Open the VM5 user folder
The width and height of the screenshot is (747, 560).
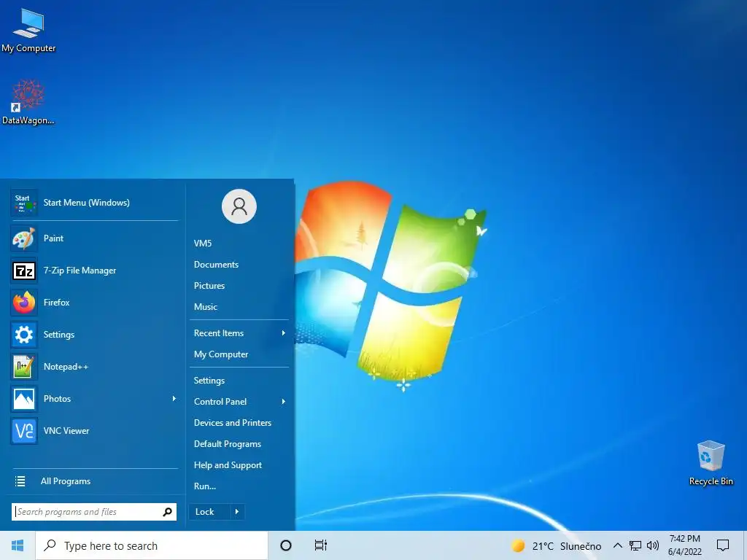tap(203, 244)
